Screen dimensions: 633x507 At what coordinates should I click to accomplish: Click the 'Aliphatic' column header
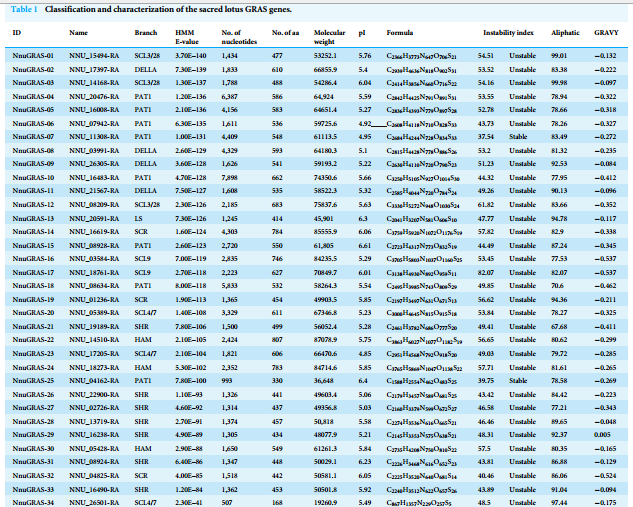click(565, 33)
